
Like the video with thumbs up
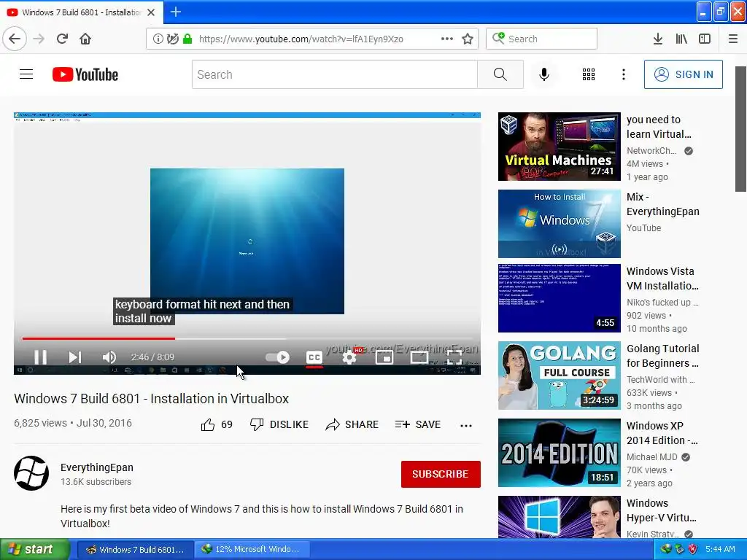(217, 424)
